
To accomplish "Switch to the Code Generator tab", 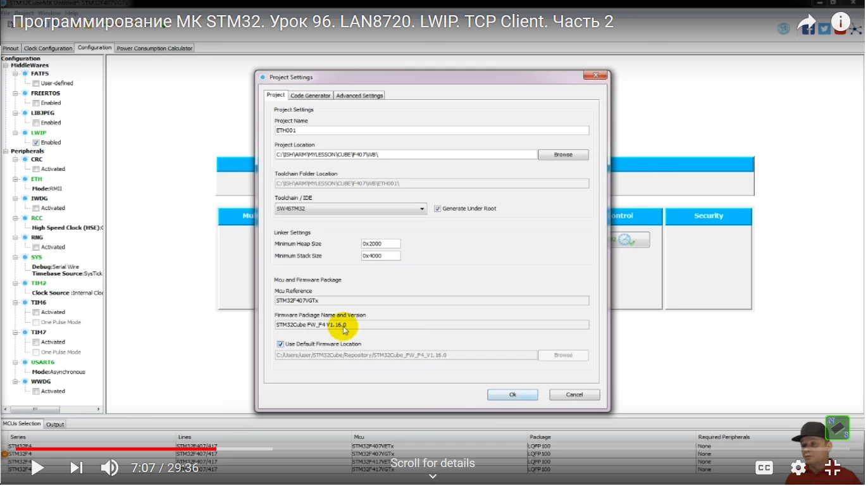I will (x=310, y=96).
